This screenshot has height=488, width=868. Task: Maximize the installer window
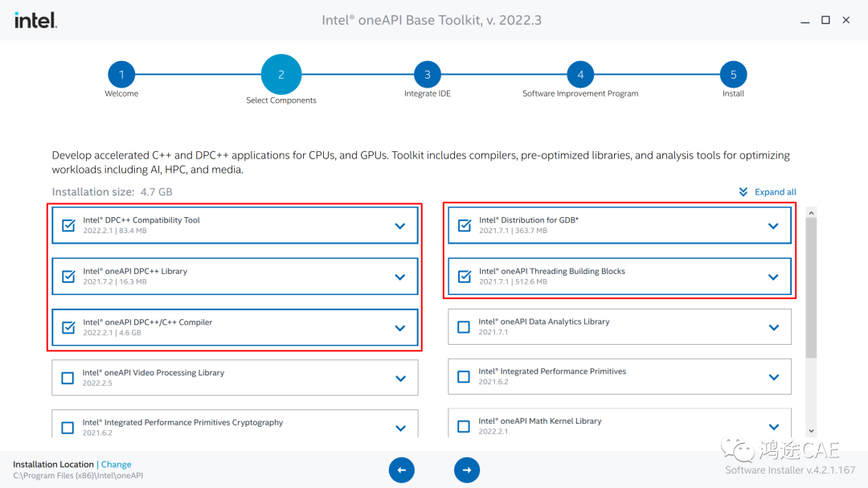pos(825,20)
